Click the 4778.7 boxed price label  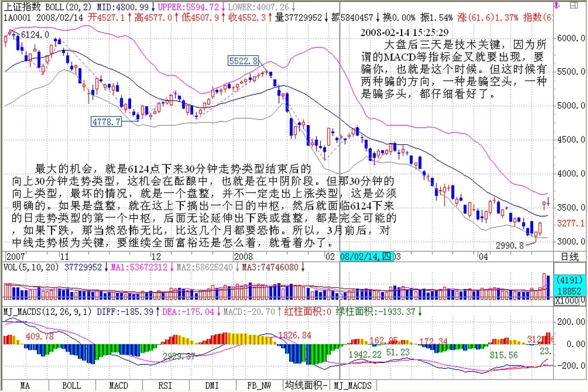(x=107, y=122)
